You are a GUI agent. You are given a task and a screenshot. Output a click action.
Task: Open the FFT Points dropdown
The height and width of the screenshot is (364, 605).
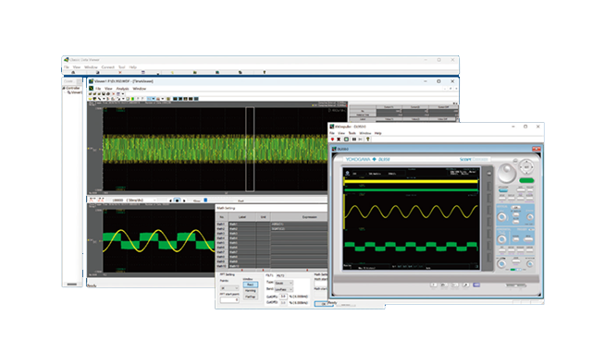point(229,288)
